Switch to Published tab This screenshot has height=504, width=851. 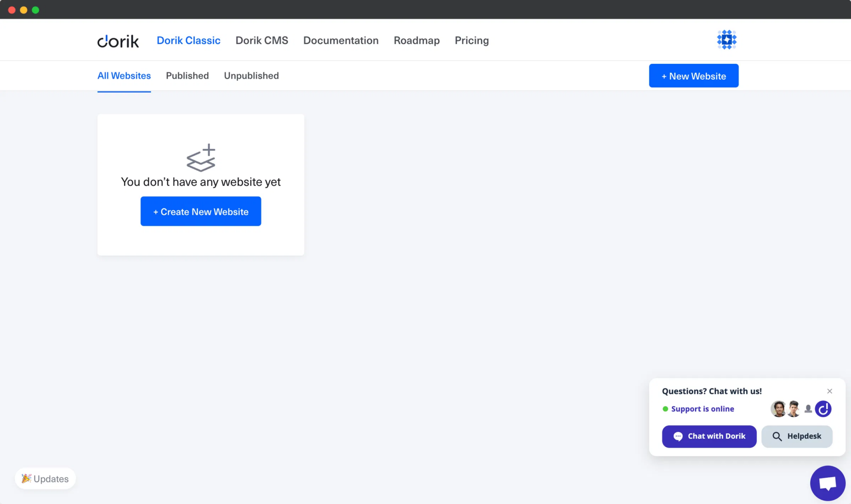click(187, 76)
